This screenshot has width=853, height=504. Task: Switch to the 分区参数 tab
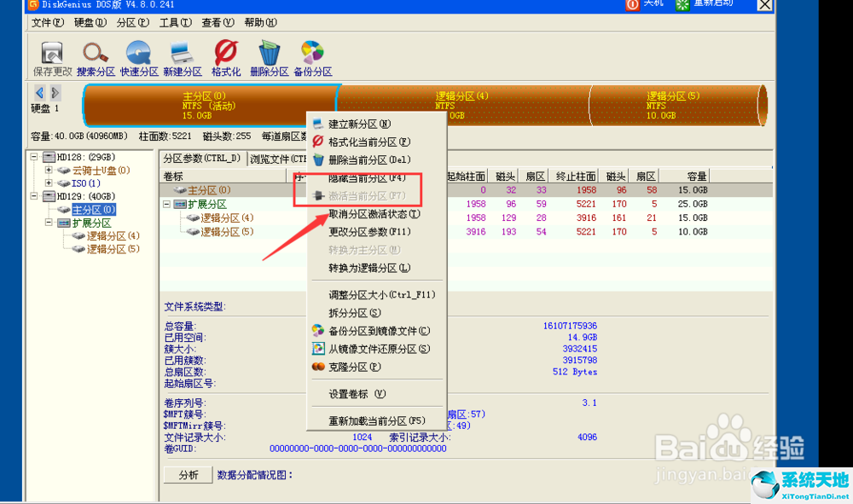pyautogui.click(x=201, y=159)
